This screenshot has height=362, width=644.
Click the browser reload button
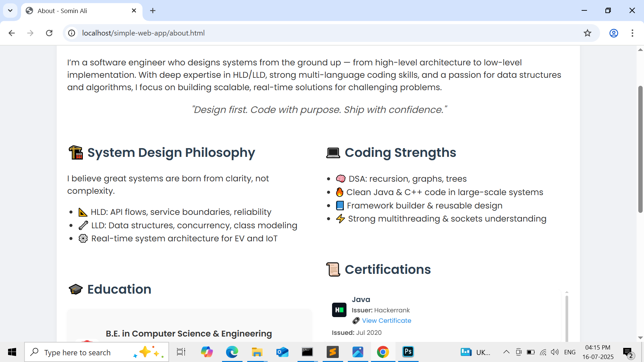pos(49,33)
